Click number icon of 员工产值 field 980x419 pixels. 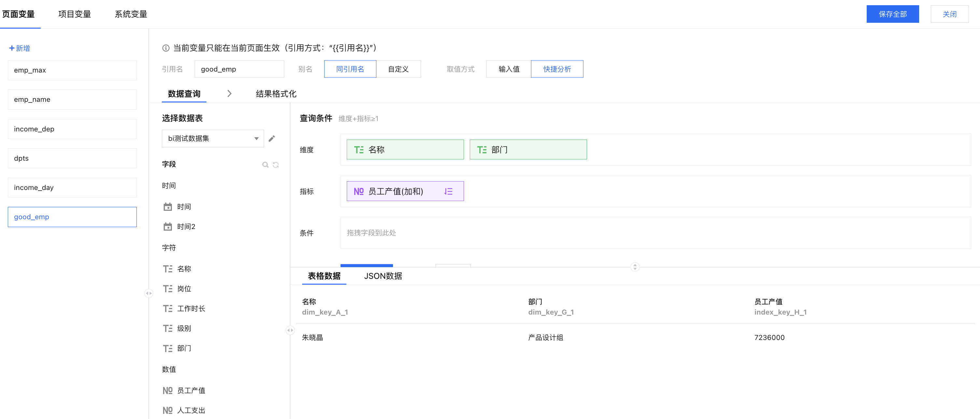pos(167,390)
